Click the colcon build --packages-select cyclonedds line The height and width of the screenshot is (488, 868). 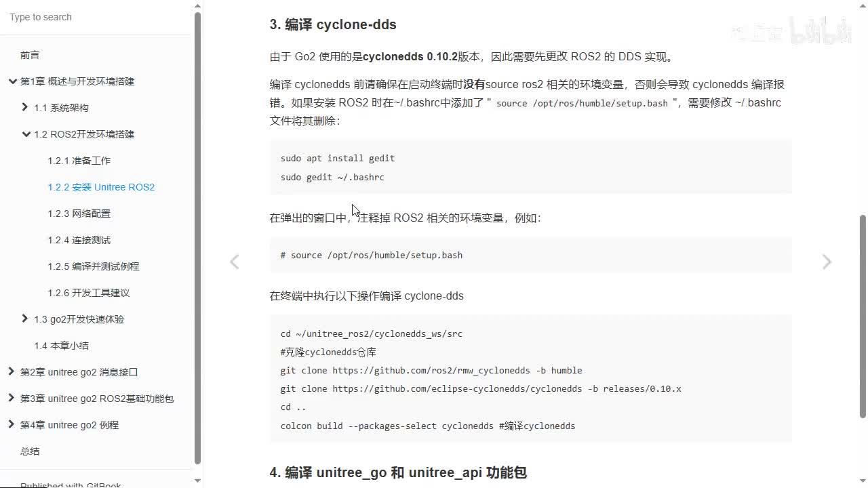click(428, 426)
